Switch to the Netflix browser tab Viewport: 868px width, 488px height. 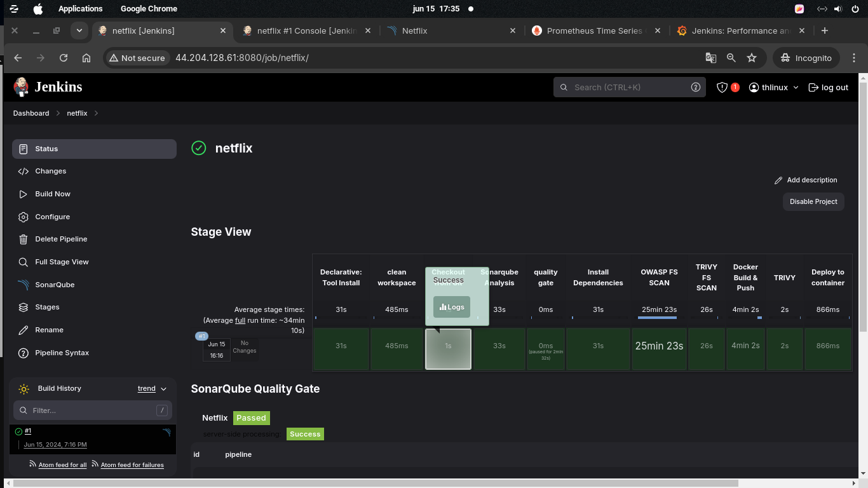pos(452,30)
